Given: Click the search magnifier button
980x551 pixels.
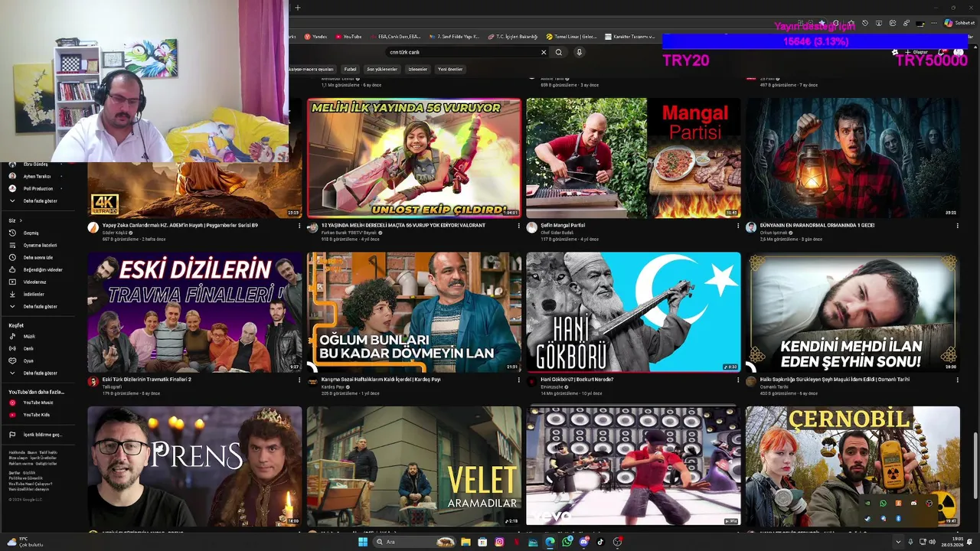Looking at the screenshot, I should [x=559, y=52].
